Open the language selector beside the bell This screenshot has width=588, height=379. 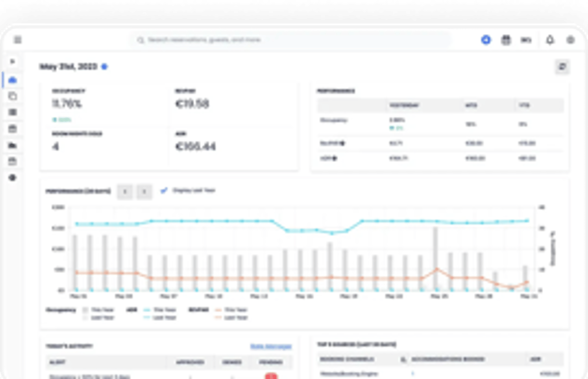click(526, 40)
